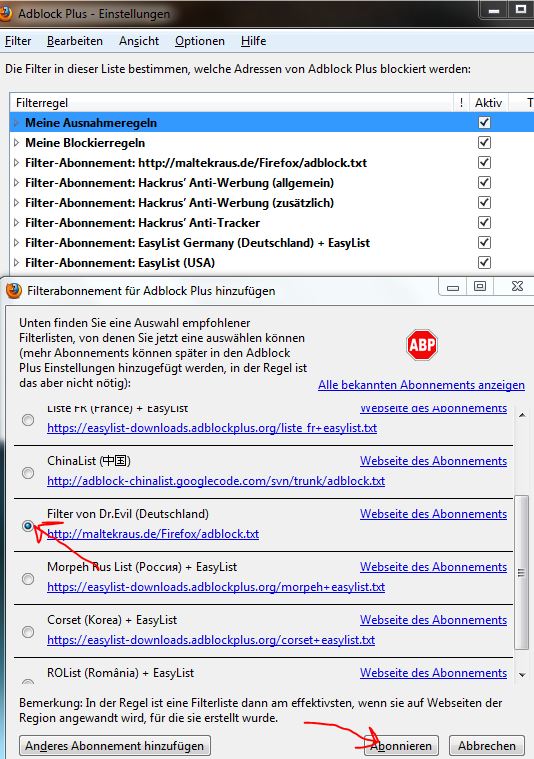Image resolution: width=534 pixels, height=759 pixels.
Task: Select the Corset (Korea) + EasyList radio button
Action: click(28, 632)
